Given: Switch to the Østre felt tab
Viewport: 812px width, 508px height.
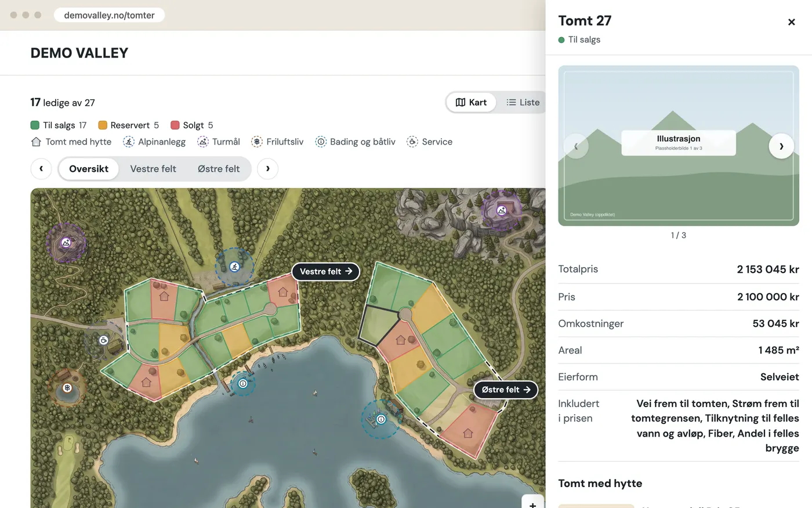Looking at the screenshot, I should click(x=219, y=169).
